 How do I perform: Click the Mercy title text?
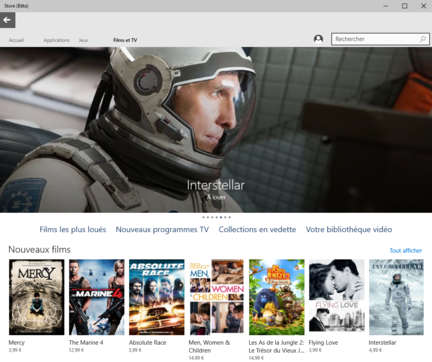pos(17,342)
